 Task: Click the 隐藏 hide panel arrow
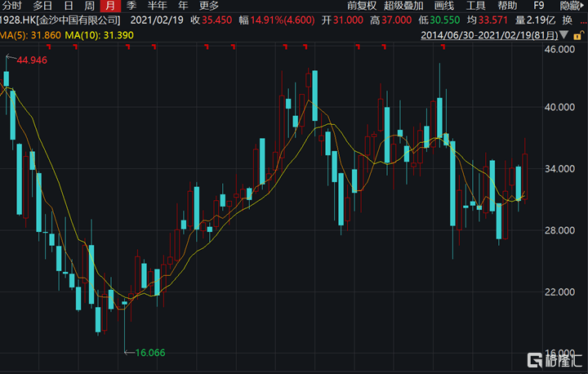click(x=571, y=5)
